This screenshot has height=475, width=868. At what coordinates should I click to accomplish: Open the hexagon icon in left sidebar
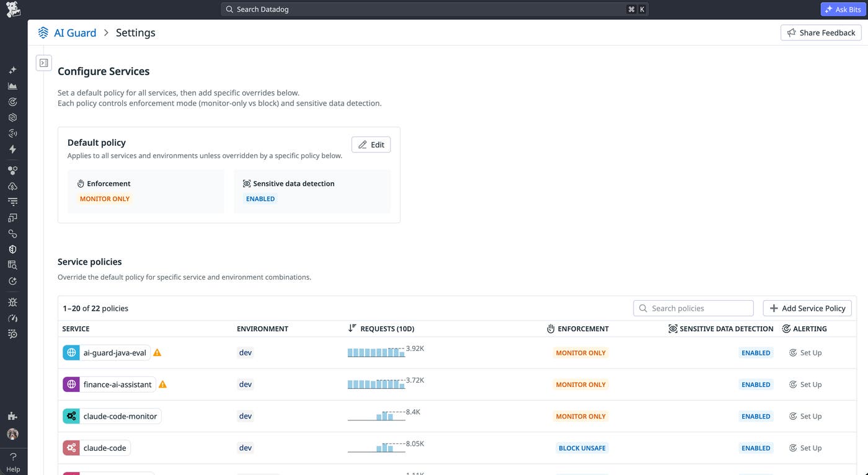(x=12, y=117)
